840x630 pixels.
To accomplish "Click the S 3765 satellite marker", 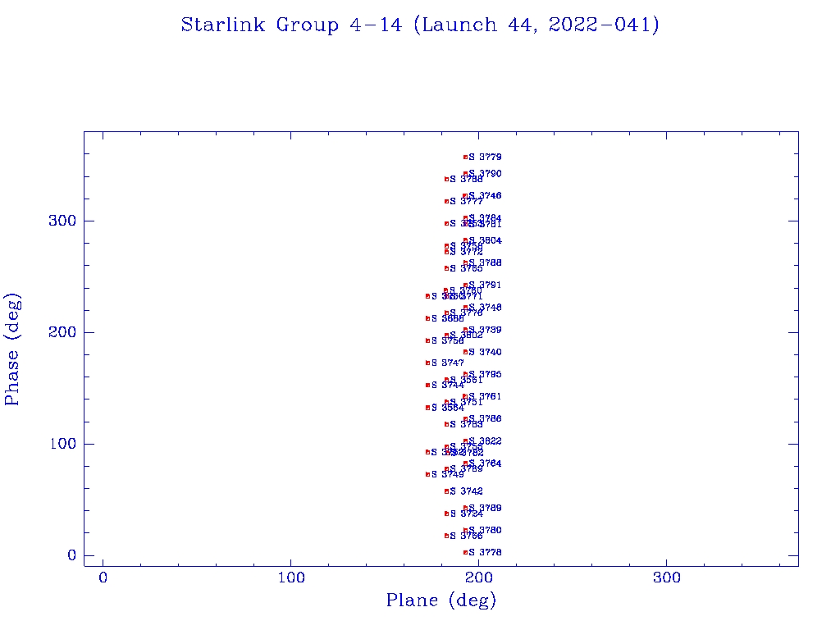I will pos(446,268).
